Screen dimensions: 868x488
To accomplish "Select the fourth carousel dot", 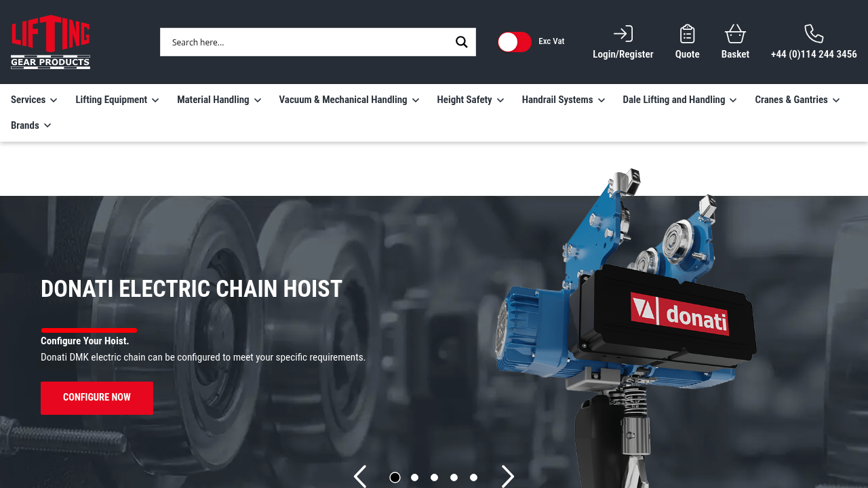I will tap(454, 478).
